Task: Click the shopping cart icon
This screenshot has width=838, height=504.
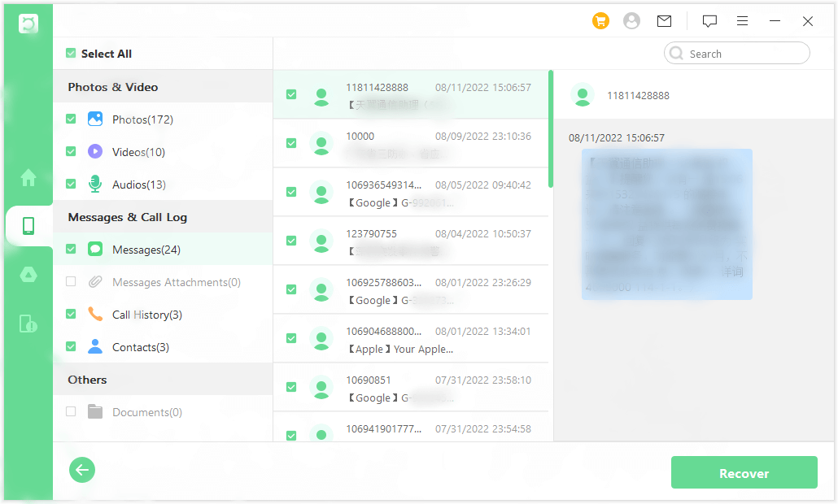Action: pyautogui.click(x=600, y=21)
